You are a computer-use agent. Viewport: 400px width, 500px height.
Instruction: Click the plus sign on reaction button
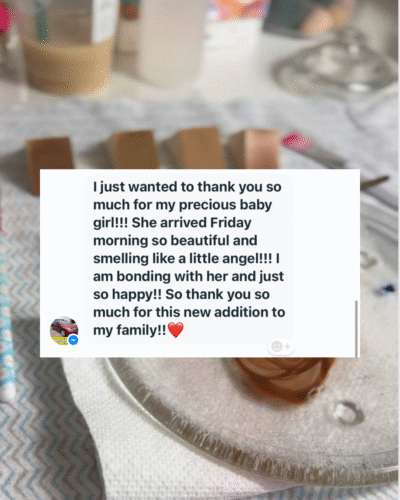click(288, 347)
